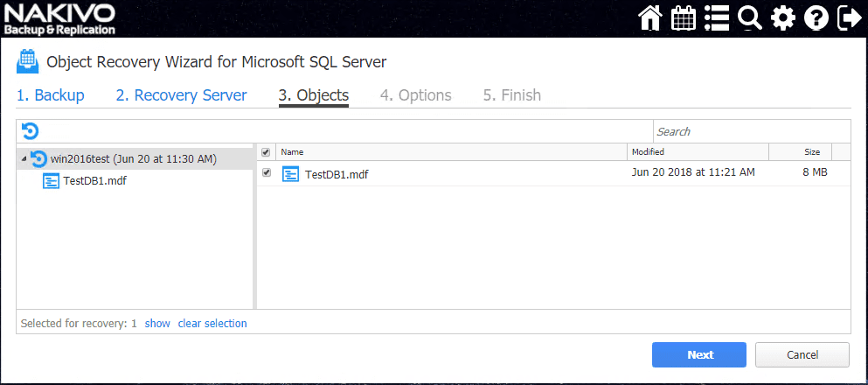868x385 pixels.
Task: Click the clear selection link
Action: pos(212,324)
